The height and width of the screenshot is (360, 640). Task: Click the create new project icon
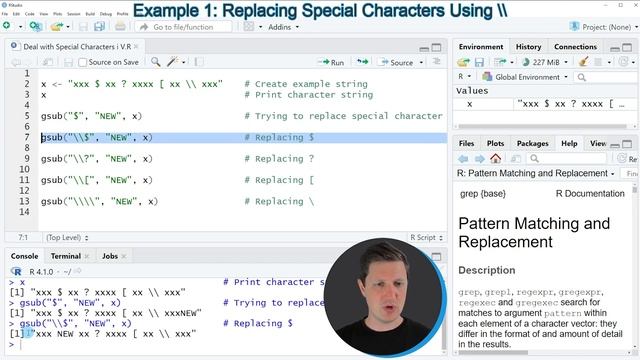click(x=36, y=27)
